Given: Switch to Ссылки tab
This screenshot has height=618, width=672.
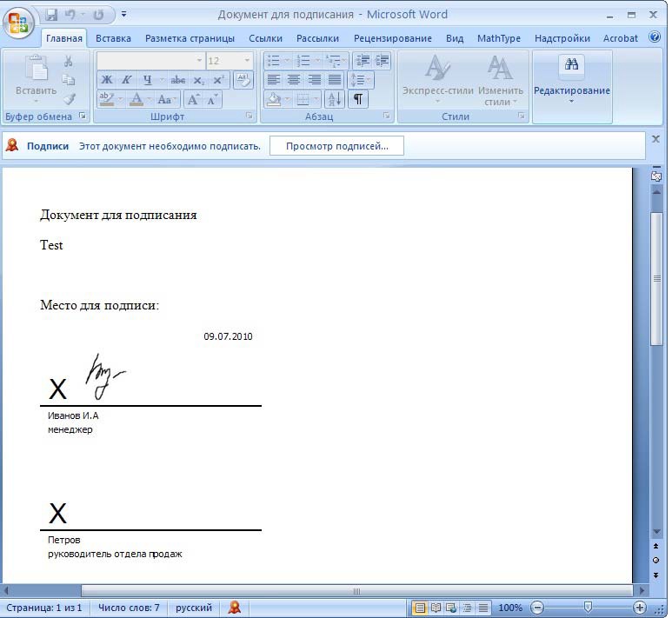Looking at the screenshot, I should pyautogui.click(x=265, y=38).
